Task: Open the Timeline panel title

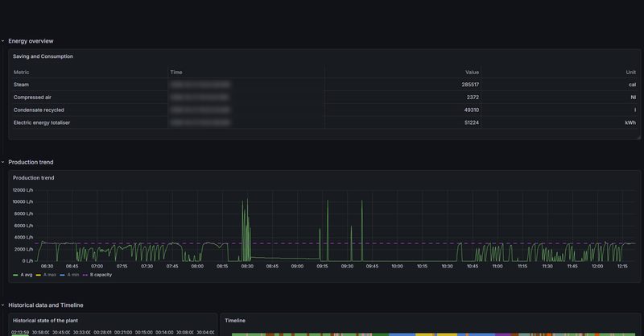Action: click(235, 321)
